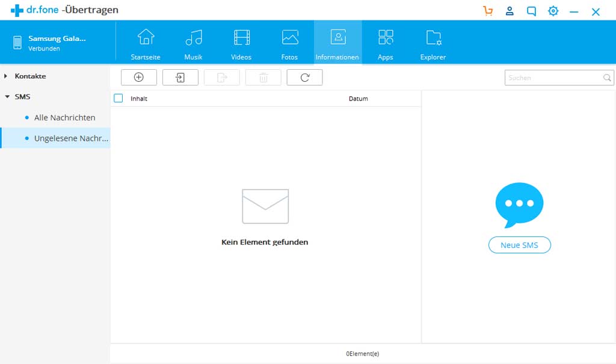Image resolution: width=616 pixels, height=364 pixels.
Task: Open the feedback chat icon
Action: click(x=531, y=11)
